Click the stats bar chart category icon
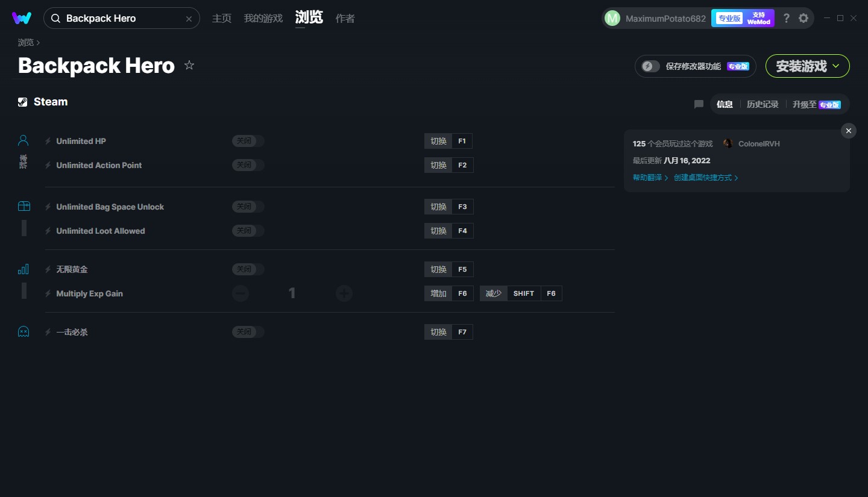868x497 pixels. pyautogui.click(x=24, y=269)
